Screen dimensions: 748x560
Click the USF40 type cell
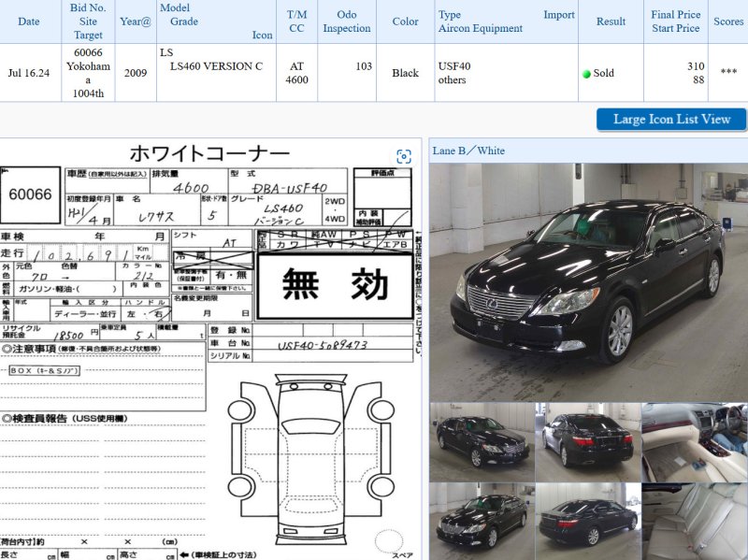454,66
